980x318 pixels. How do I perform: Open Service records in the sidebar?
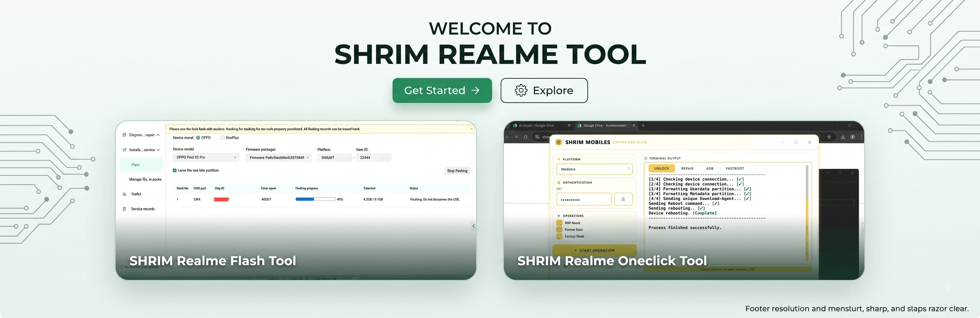click(143, 209)
